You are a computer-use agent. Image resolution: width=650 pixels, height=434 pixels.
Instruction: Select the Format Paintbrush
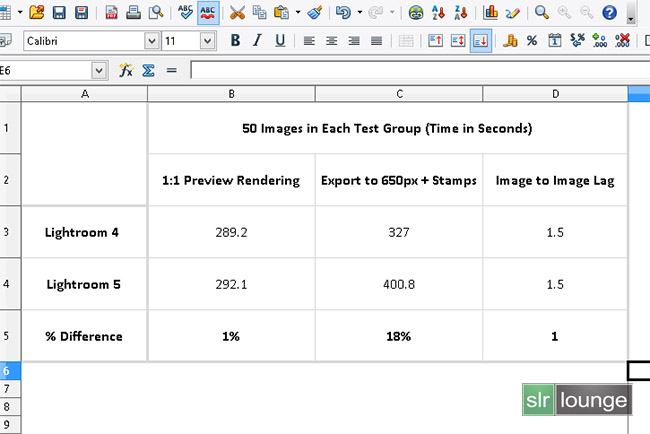(315, 13)
